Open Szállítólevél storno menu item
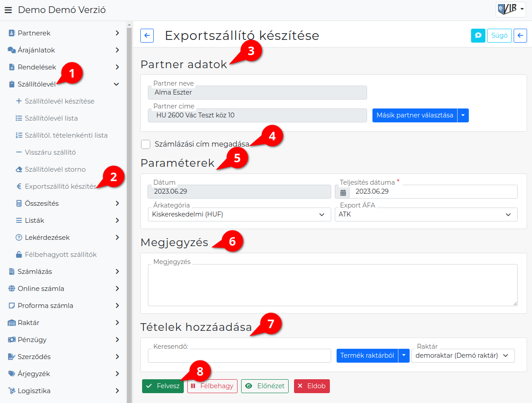This screenshot has height=403, width=532. point(55,169)
